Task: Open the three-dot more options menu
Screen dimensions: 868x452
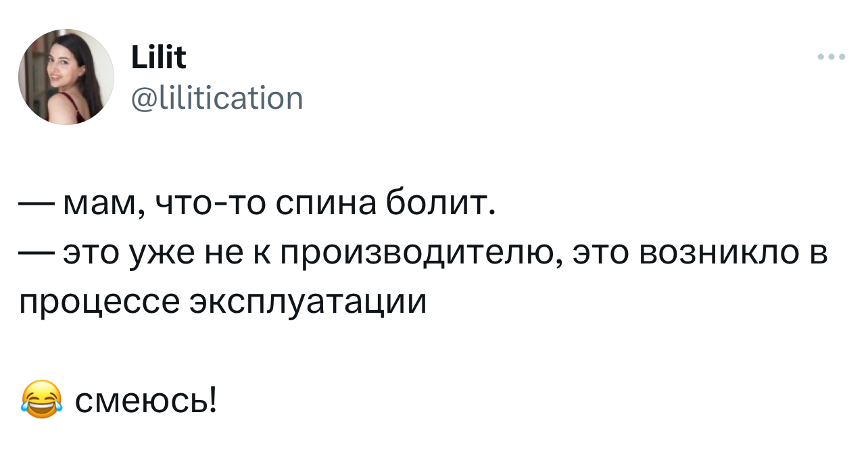Action: (x=831, y=57)
